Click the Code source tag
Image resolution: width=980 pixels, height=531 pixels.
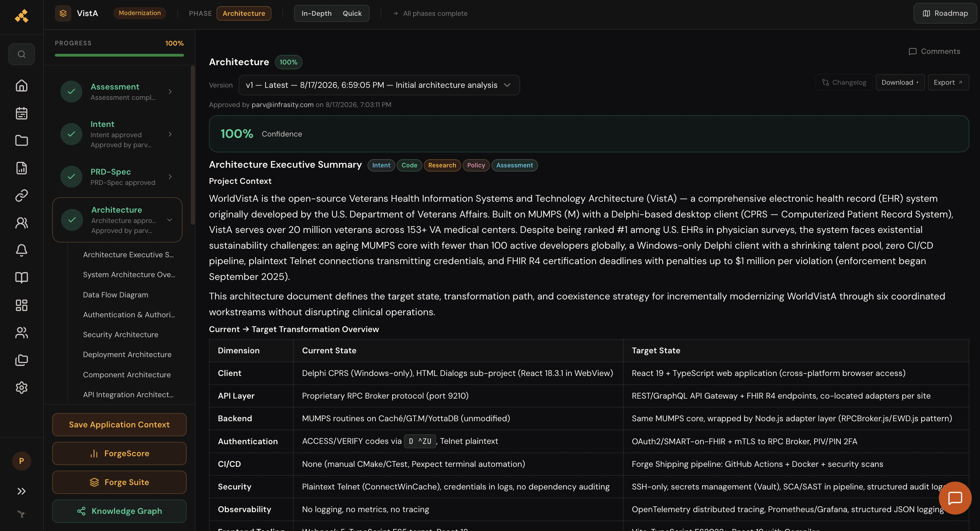point(409,165)
